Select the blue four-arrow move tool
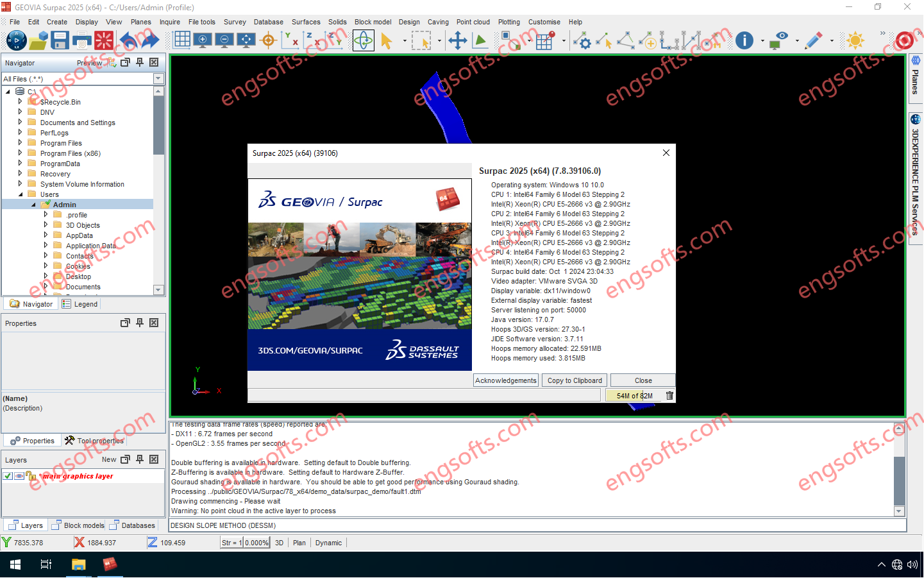Image resolution: width=924 pixels, height=578 pixels. click(x=457, y=40)
